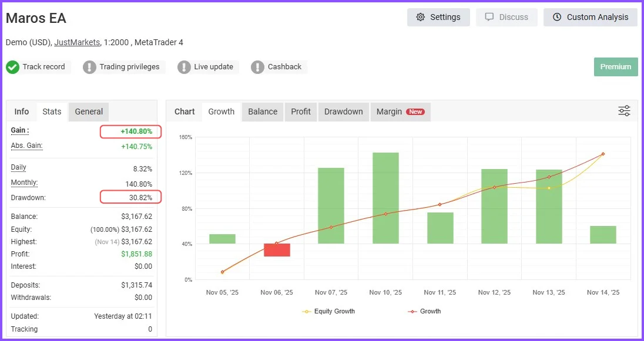Switch to the Info panel tab
The width and height of the screenshot is (644, 341).
pyautogui.click(x=21, y=111)
